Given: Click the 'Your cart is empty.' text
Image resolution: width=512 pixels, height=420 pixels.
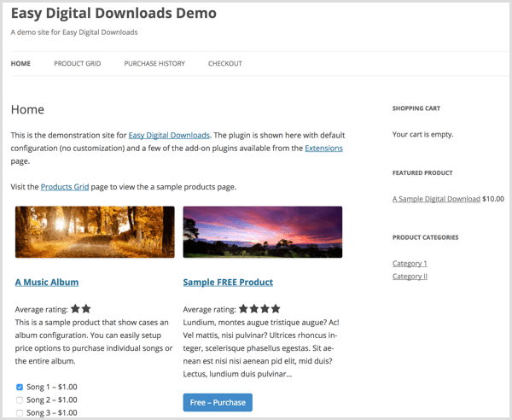Looking at the screenshot, I should click(x=423, y=134).
